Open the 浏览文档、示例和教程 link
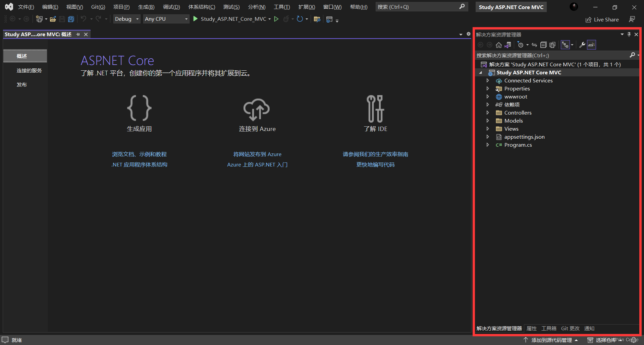Image resolution: width=644 pixels, height=345 pixels. pos(139,154)
